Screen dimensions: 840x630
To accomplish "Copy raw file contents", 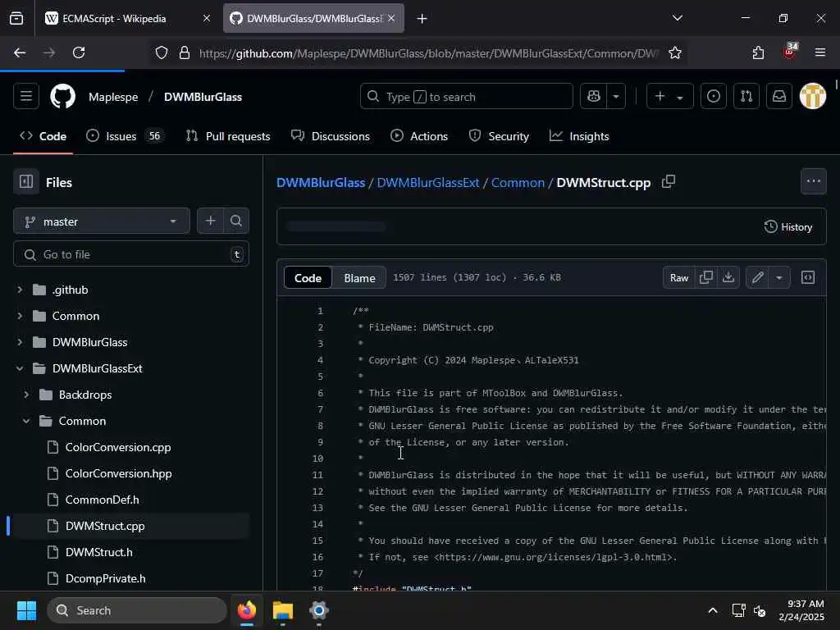I will (x=706, y=277).
